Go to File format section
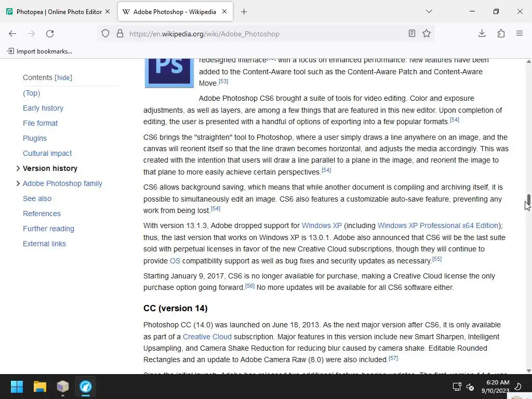This screenshot has width=532, height=399. click(41, 123)
